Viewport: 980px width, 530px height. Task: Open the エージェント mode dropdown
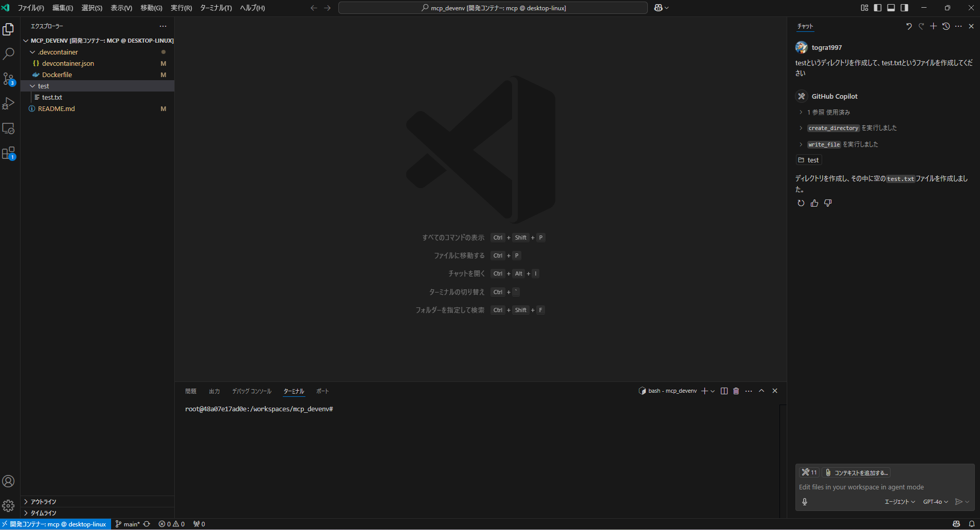click(900, 502)
